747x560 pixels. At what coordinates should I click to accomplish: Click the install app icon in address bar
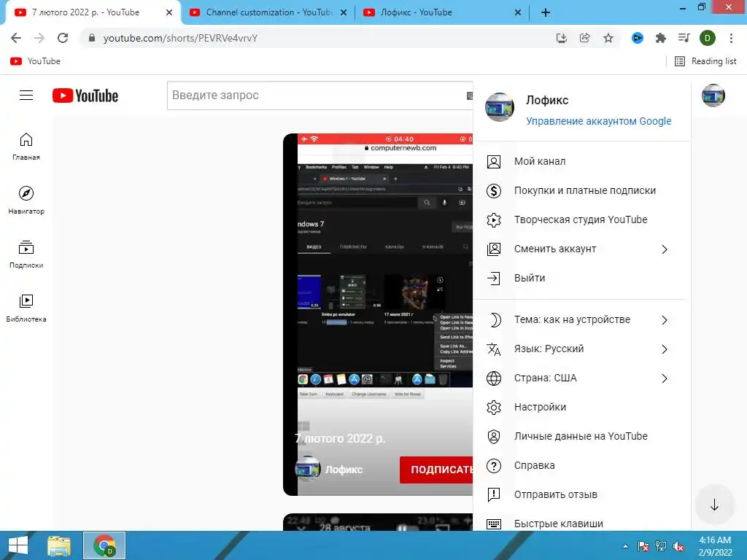tap(562, 38)
